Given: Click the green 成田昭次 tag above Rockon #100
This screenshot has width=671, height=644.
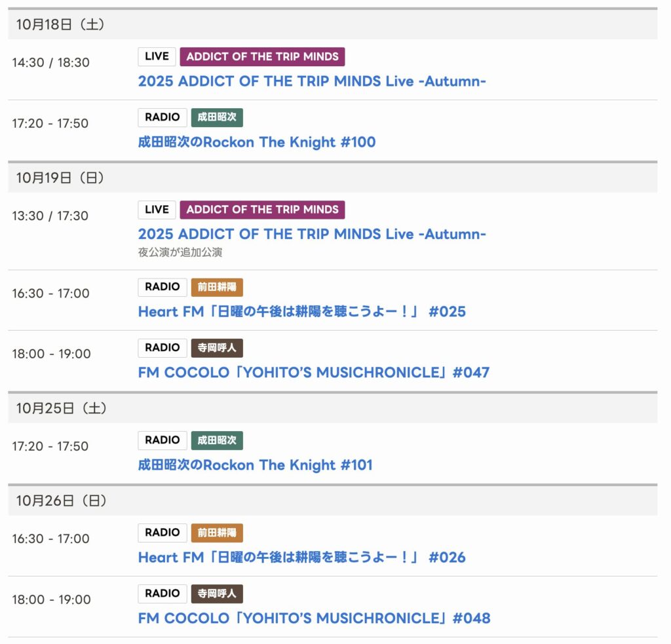Looking at the screenshot, I should tap(217, 118).
